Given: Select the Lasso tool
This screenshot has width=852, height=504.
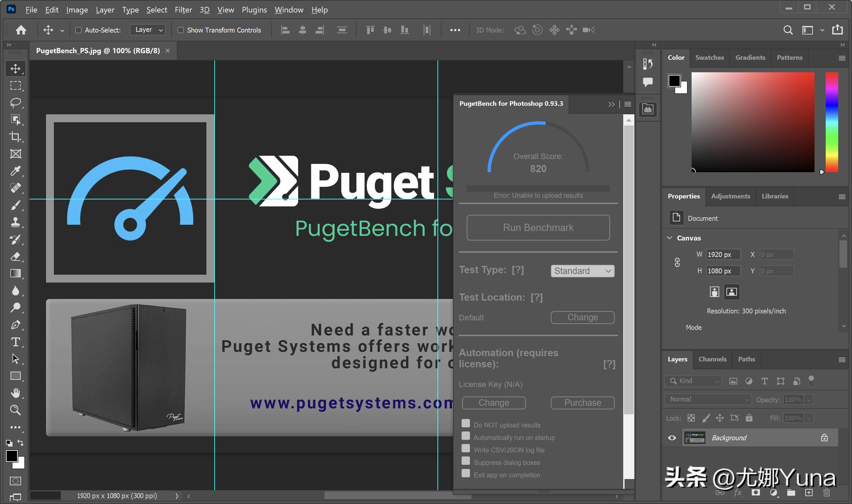Looking at the screenshot, I should (15, 103).
